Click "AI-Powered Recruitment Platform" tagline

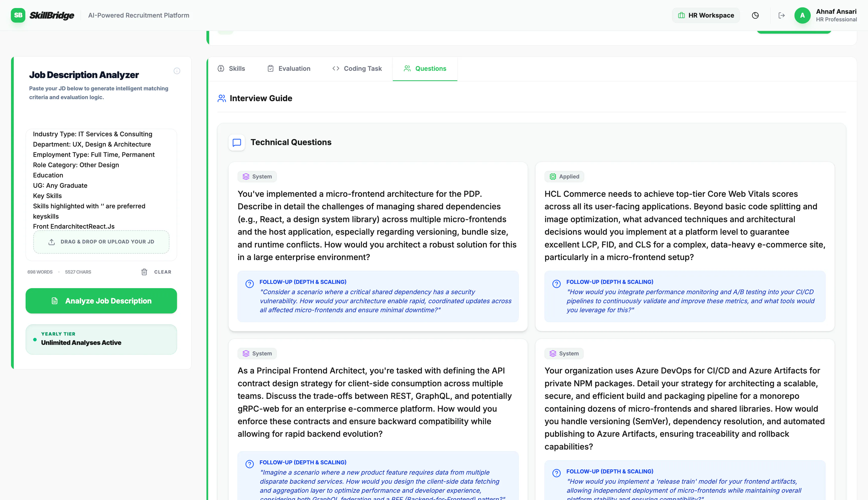click(x=138, y=16)
